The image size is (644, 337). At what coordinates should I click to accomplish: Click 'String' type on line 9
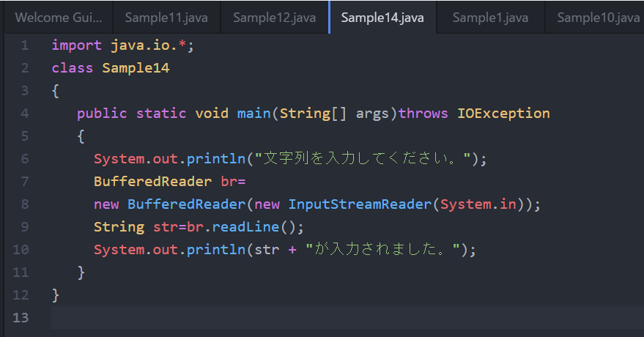(x=119, y=226)
